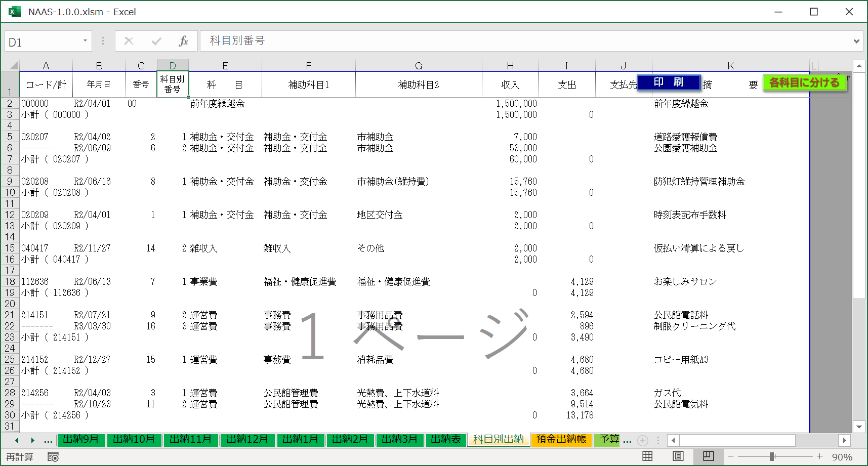Screen dimensions: 868x466
Task: Select code cell 040417 in row 15
Action: (x=46, y=248)
